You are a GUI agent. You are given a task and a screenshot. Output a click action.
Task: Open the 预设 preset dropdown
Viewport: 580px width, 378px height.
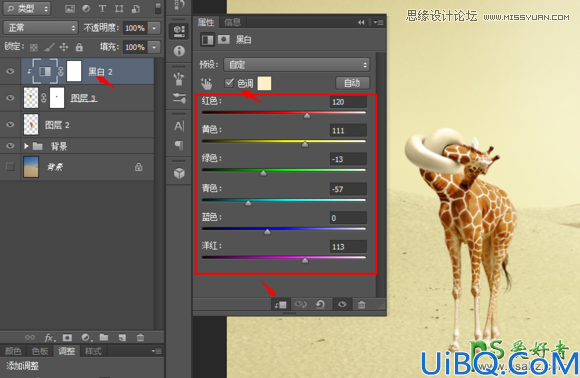[x=296, y=65]
